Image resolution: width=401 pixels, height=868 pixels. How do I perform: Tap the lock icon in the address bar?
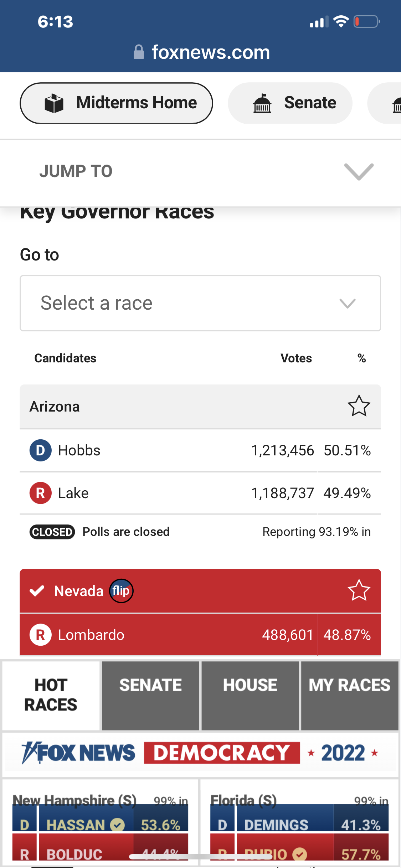(139, 52)
